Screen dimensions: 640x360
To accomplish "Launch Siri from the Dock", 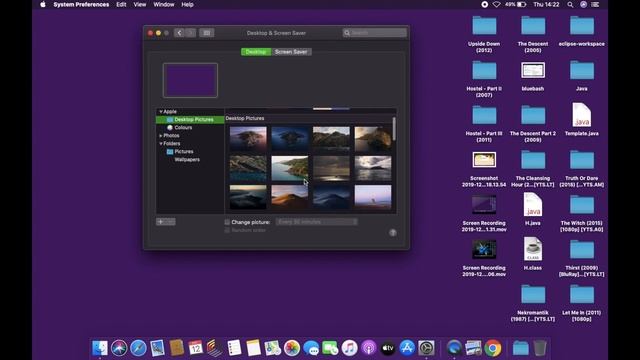I will (119, 348).
